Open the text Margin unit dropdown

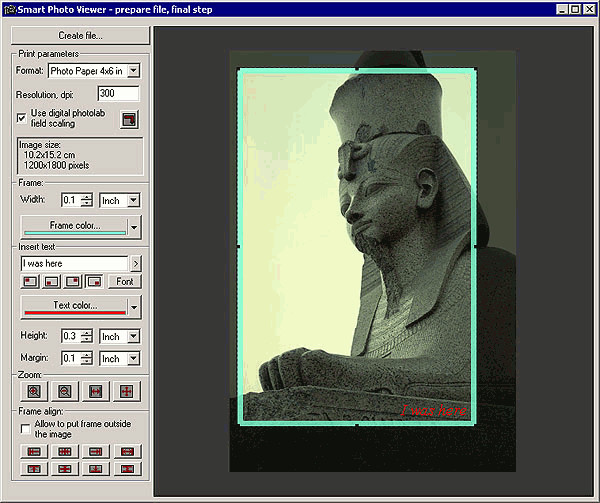coord(133,358)
